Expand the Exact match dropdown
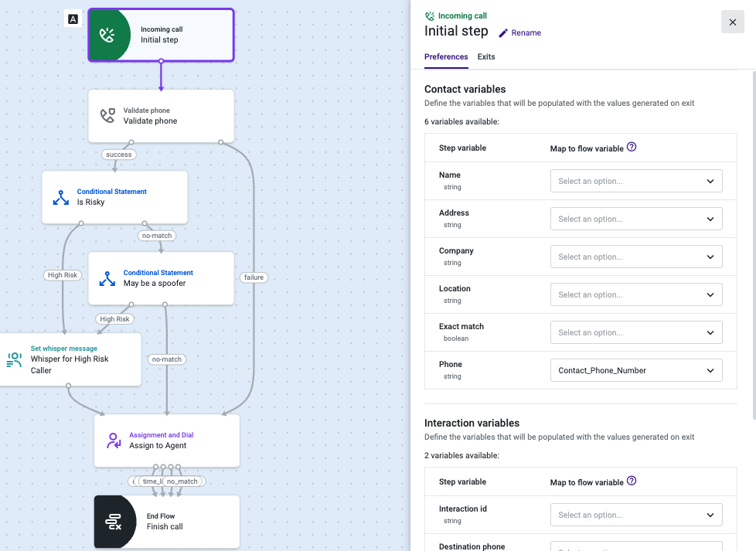The image size is (756, 551). [636, 332]
